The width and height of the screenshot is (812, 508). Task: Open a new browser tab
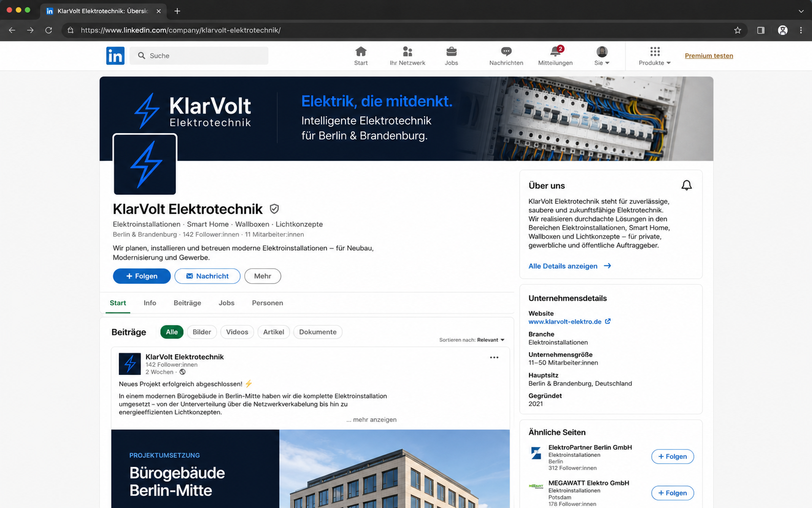[x=177, y=11]
